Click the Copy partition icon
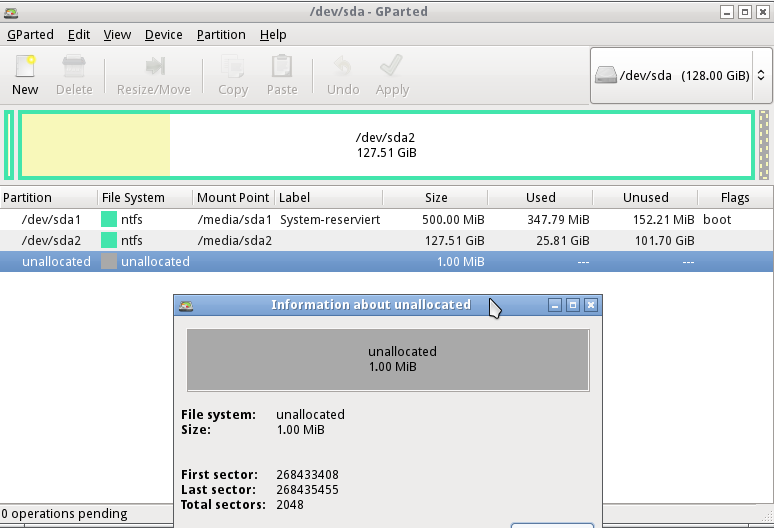This screenshot has width=774, height=528. (232, 67)
